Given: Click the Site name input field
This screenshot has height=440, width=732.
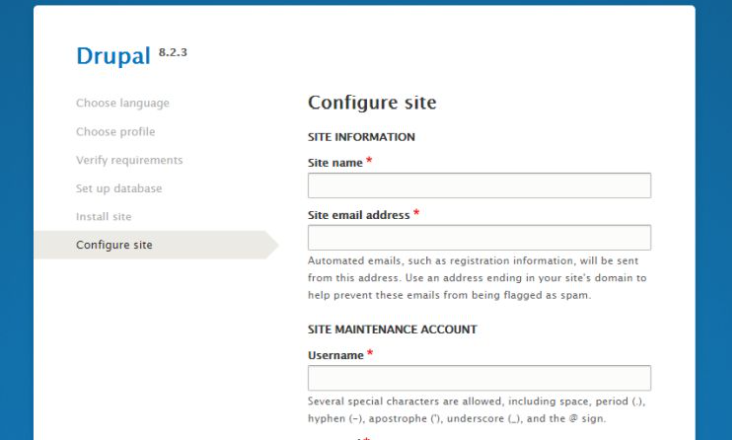Looking at the screenshot, I should (479, 186).
